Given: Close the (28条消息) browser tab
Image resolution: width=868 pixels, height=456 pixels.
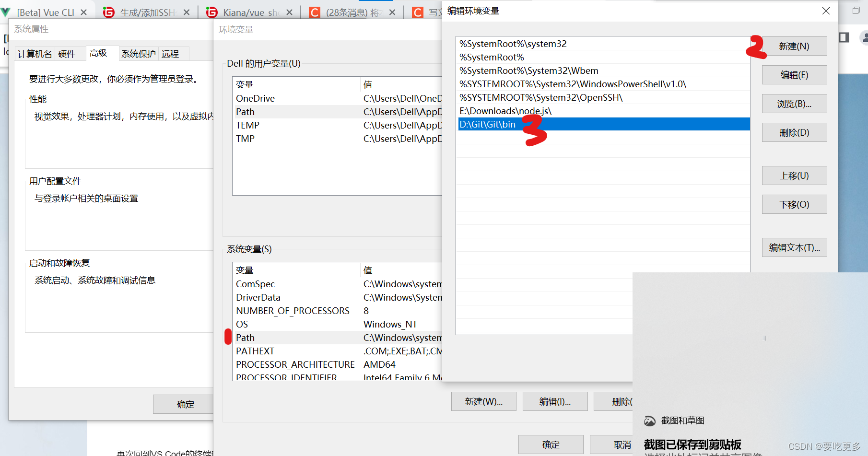Looking at the screenshot, I should [392, 12].
